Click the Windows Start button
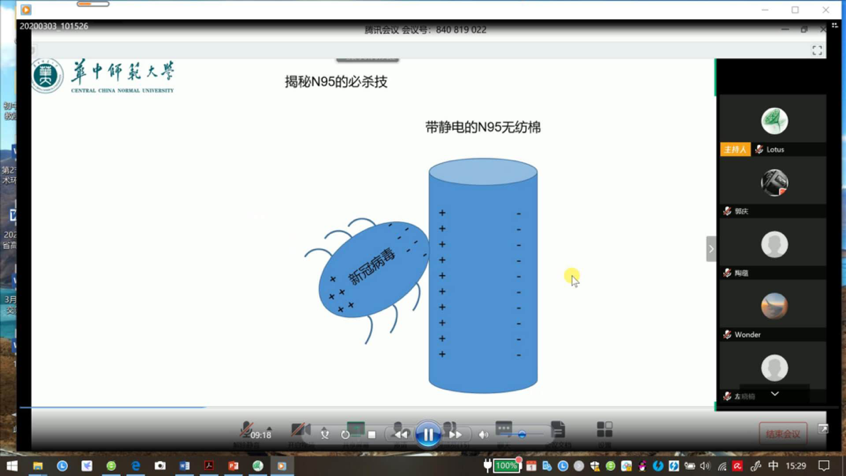Image resolution: width=846 pixels, height=476 pixels. click(12, 466)
